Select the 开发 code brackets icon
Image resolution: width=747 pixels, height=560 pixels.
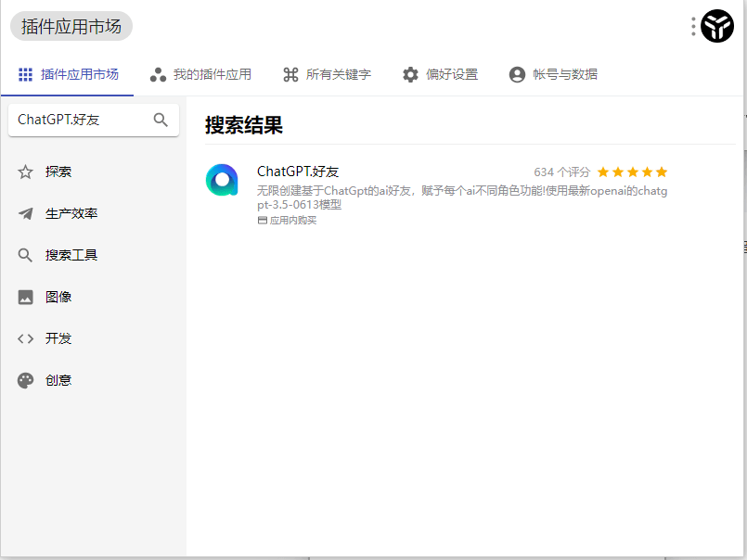point(25,338)
